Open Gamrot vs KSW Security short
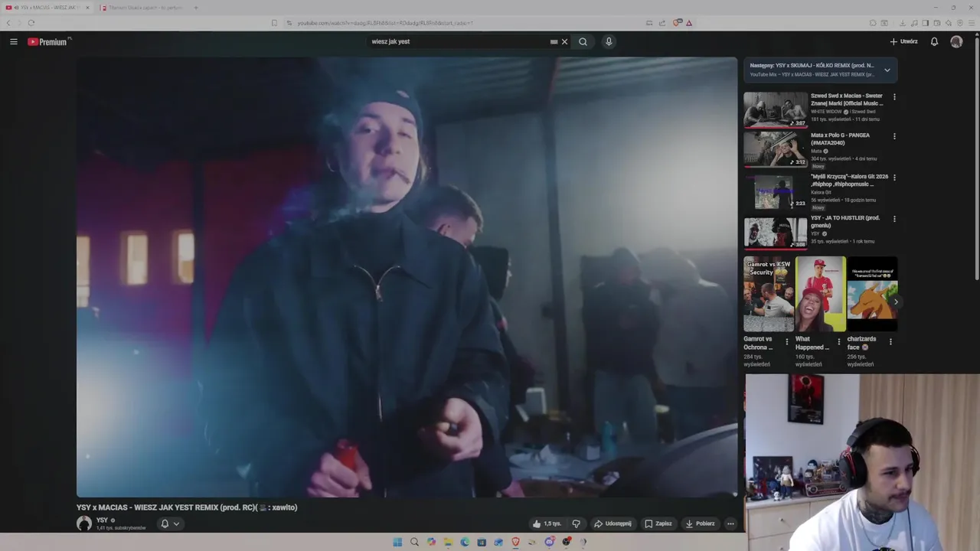The width and height of the screenshot is (980, 551). tap(769, 294)
